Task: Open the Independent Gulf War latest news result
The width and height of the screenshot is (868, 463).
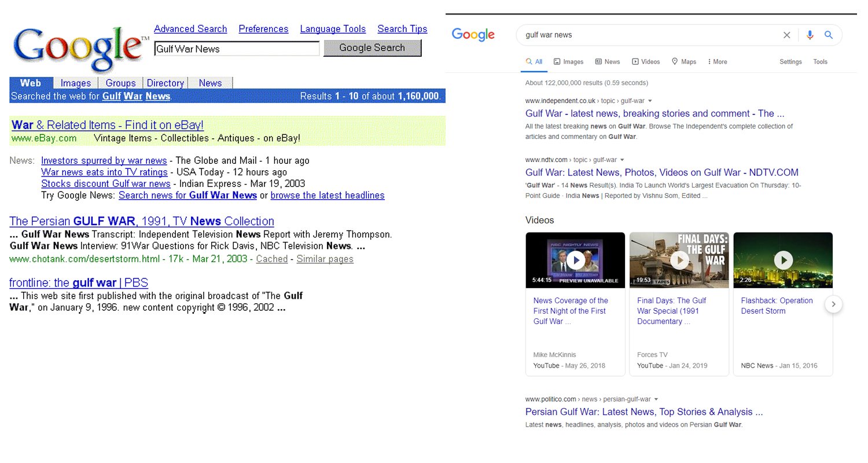Action: click(x=655, y=113)
